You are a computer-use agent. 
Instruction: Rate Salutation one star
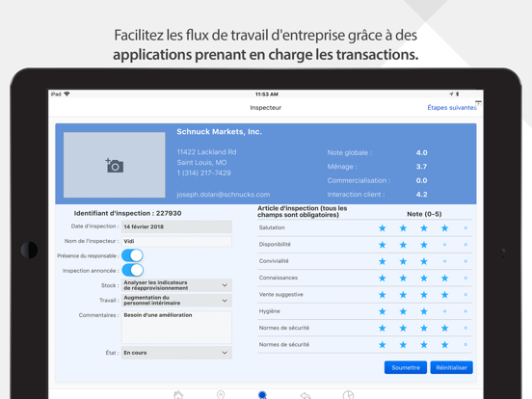[383, 228]
